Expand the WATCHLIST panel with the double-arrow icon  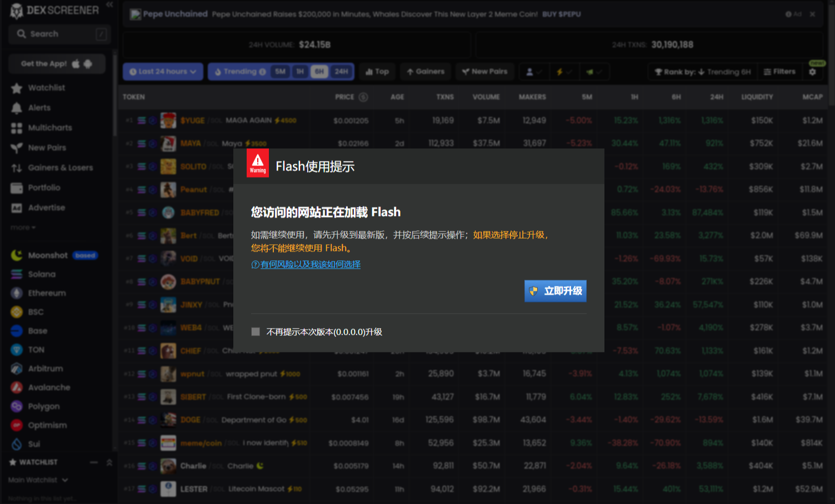(109, 462)
